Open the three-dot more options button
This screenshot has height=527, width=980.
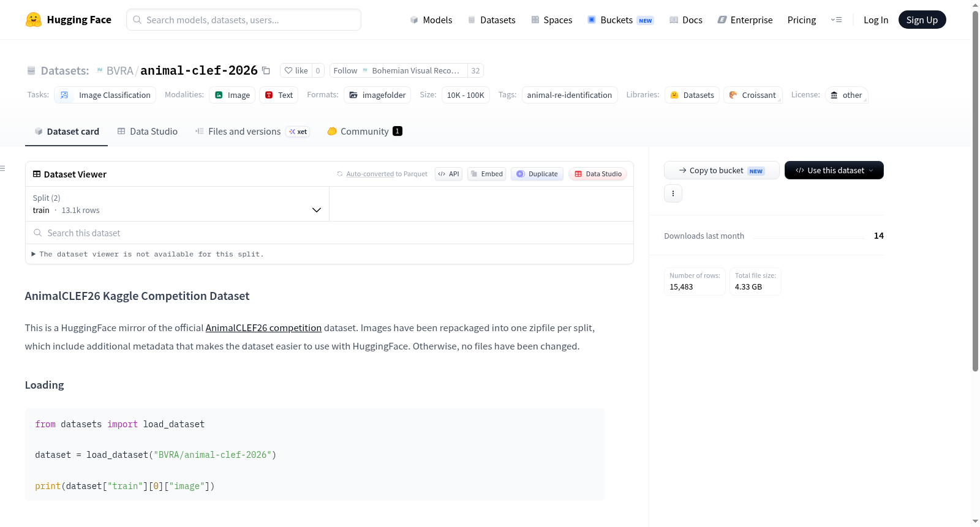(673, 193)
